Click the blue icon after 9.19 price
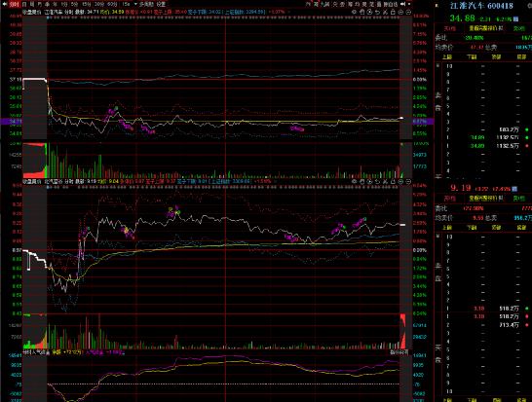 click(x=514, y=189)
